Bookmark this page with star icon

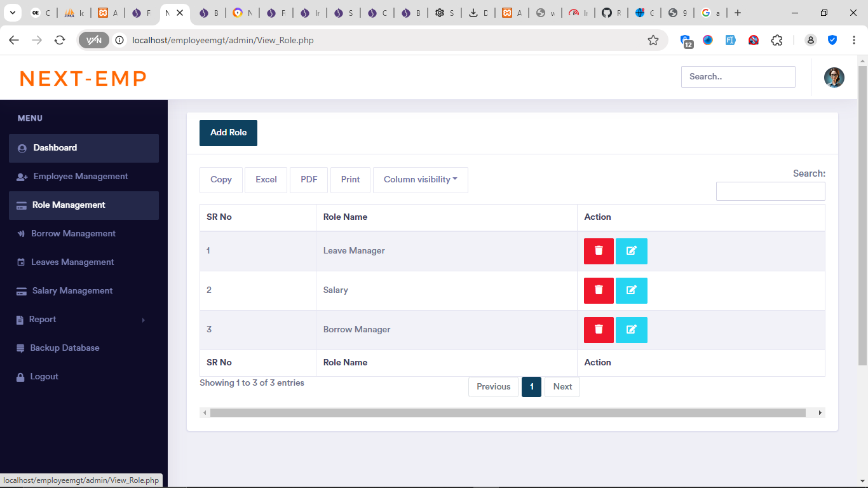click(x=653, y=40)
